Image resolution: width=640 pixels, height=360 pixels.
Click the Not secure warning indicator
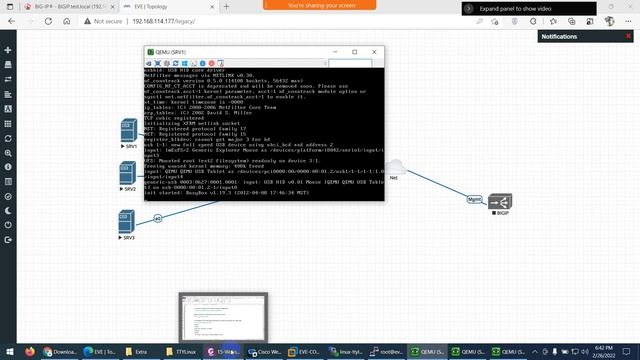point(103,21)
